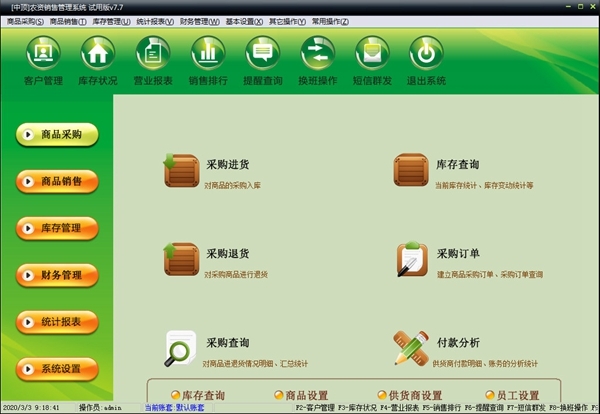Open the 商品采购(S) menu
The width and height of the screenshot is (600, 414).
pyautogui.click(x=25, y=22)
